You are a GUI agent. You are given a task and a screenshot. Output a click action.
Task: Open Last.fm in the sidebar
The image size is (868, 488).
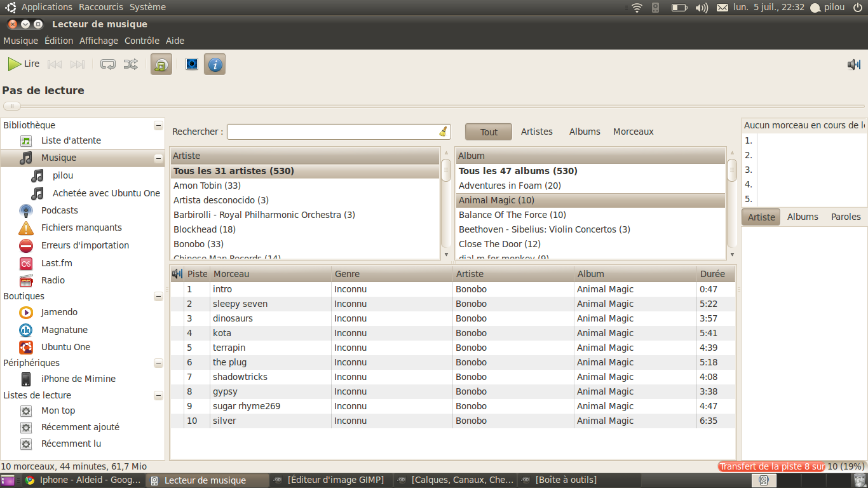tap(56, 263)
